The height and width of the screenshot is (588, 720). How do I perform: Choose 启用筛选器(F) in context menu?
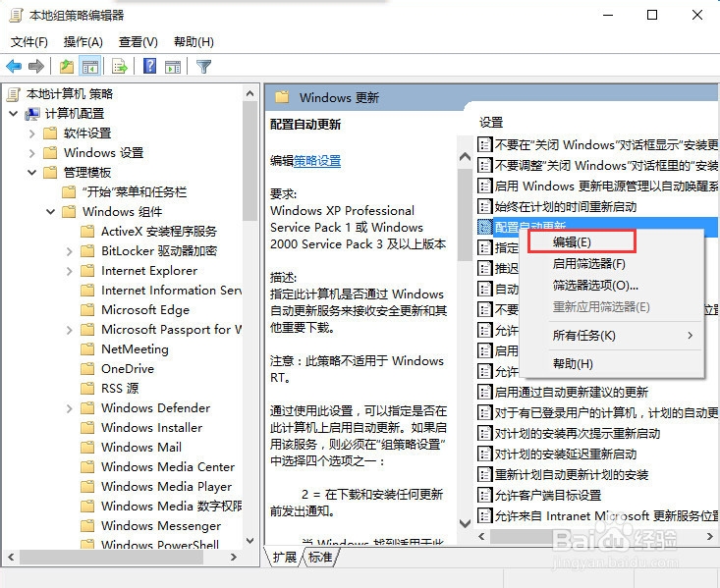coord(612,263)
